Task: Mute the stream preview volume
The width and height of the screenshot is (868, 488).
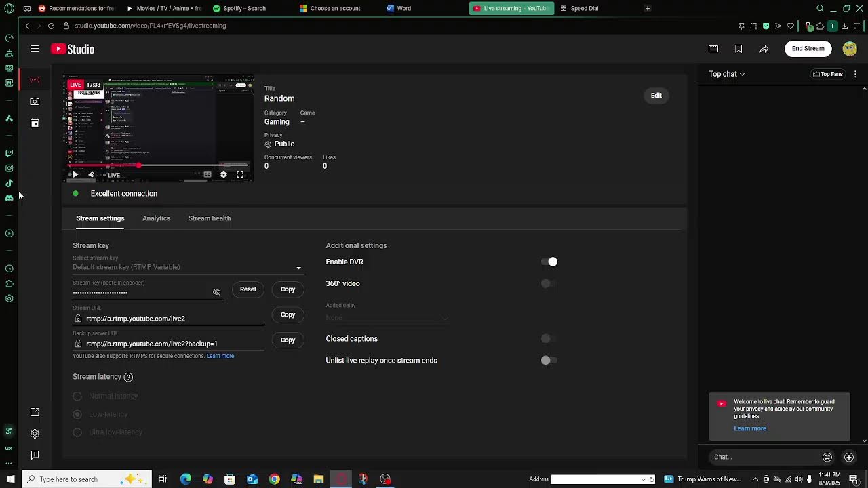Action: click(x=91, y=174)
